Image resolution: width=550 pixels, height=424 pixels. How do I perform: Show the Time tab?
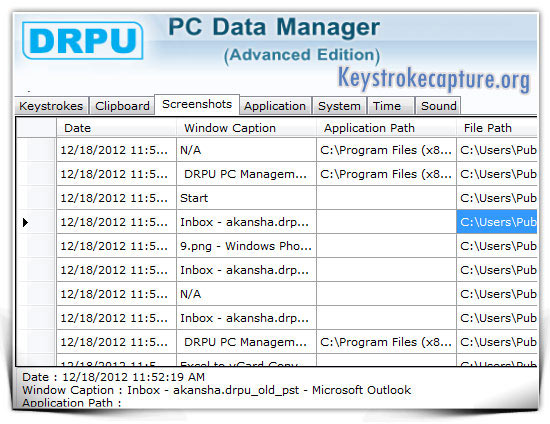[x=390, y=106]
